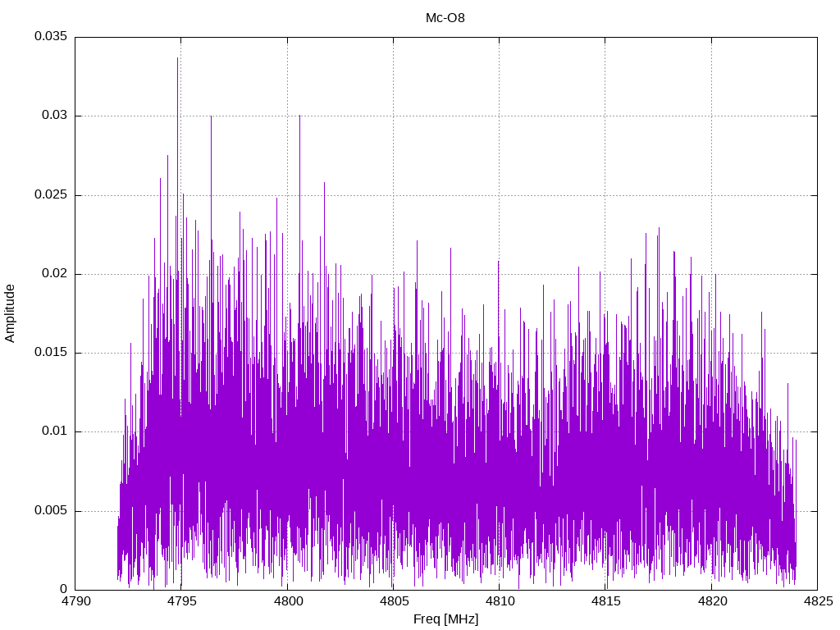Click the 4795 x-axis tick label
This screenshot has width=840, height=630.
(x=181, y=601)
